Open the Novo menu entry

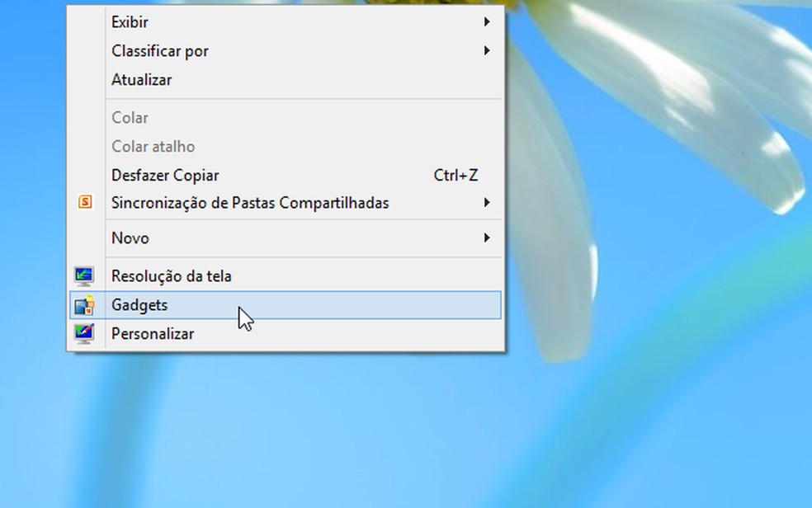(286, 238)
